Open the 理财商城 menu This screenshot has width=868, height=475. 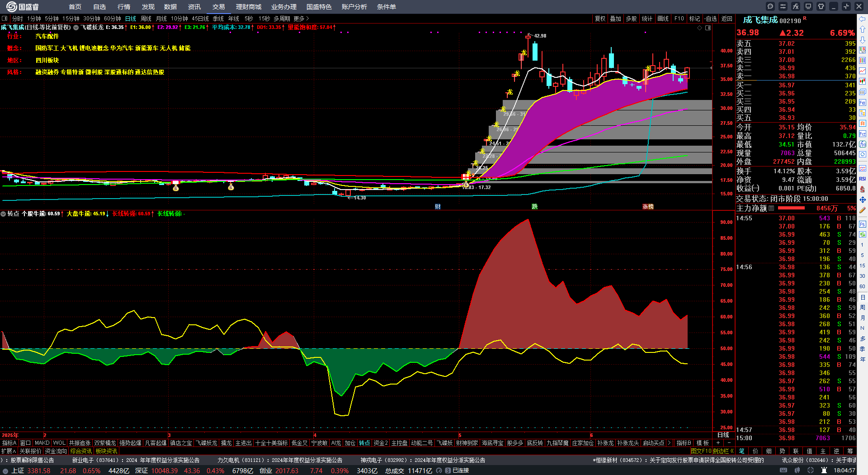tap(249, 7)
